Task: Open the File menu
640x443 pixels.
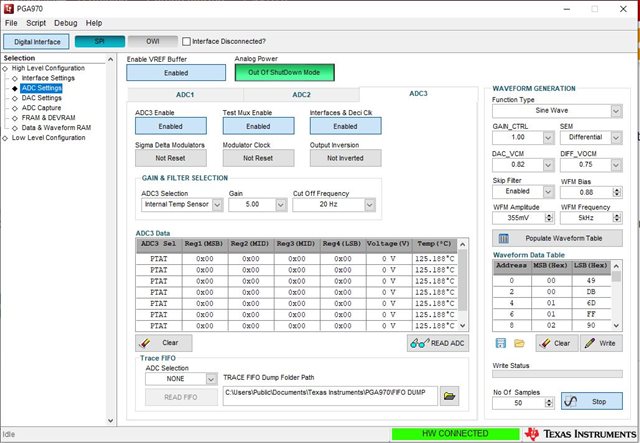Action: (x=11, y=23)
